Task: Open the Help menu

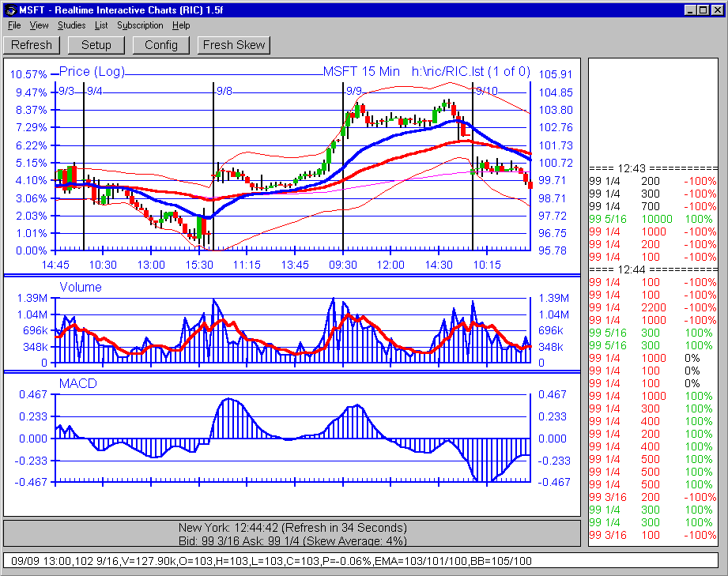Action: [181, 25]
